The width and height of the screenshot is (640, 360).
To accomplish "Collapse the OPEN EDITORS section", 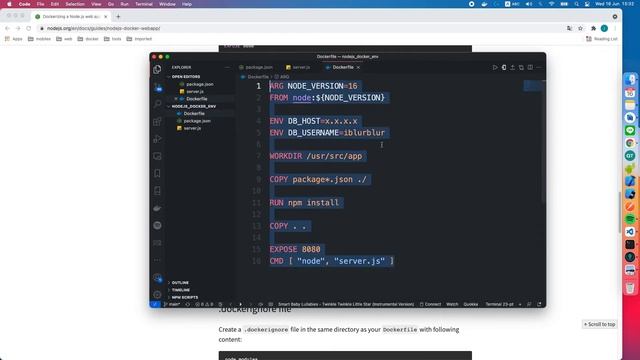I will (185, 77).
